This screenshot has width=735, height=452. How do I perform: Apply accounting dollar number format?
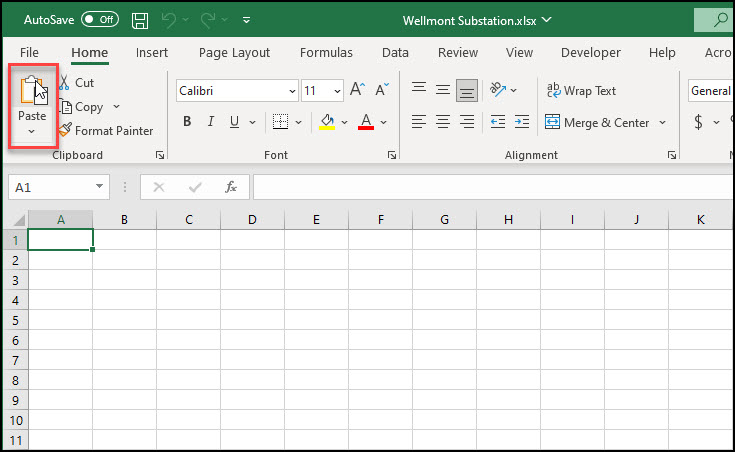[698, 122]
